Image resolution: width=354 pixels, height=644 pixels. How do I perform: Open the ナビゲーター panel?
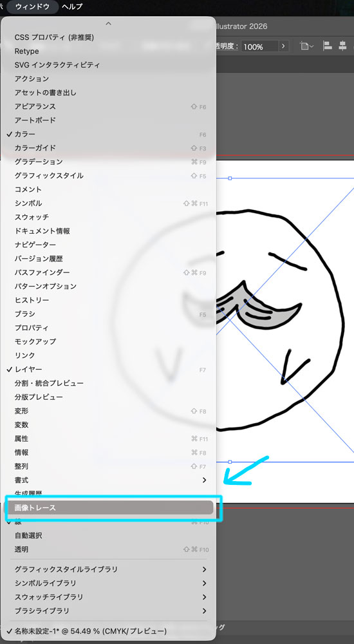(x=108, y=245)
